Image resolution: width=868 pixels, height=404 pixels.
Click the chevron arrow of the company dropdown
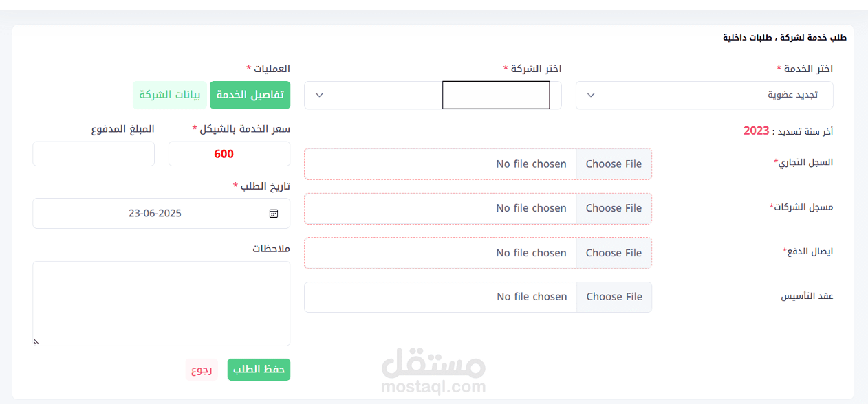319,95
